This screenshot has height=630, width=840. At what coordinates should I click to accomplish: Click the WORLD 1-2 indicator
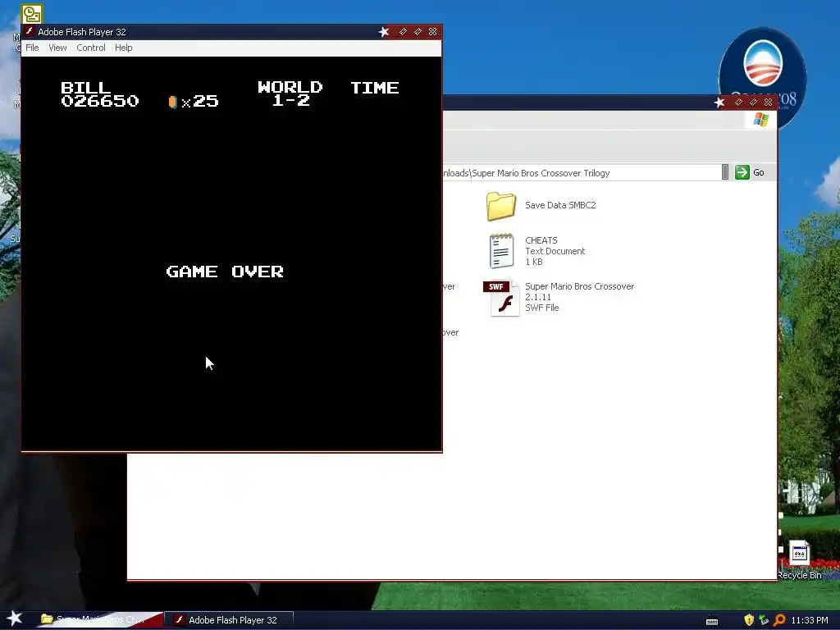pyautogui.click(x=290, y=94)
